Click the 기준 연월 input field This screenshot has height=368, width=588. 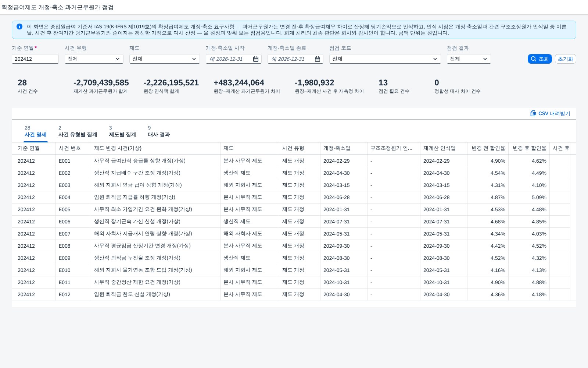(35, 59)
